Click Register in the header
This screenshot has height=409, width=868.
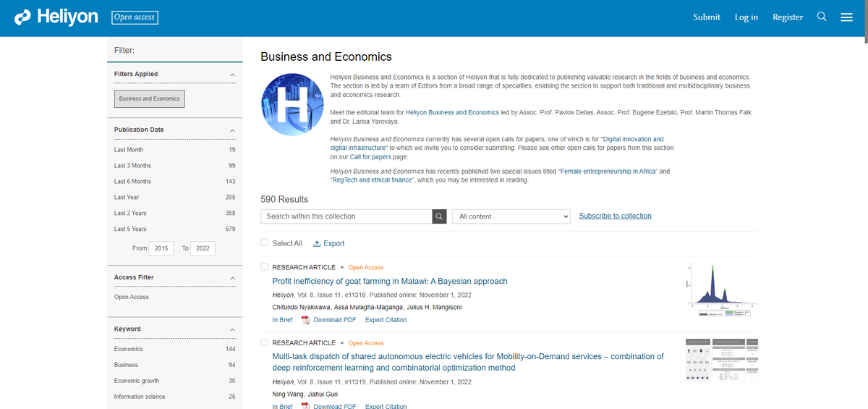pos(788,17)
